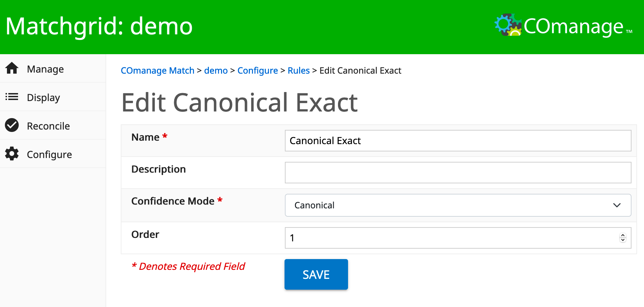Click the COmanage gears logo
644x307 pixels.
click(x=508, y=25)
